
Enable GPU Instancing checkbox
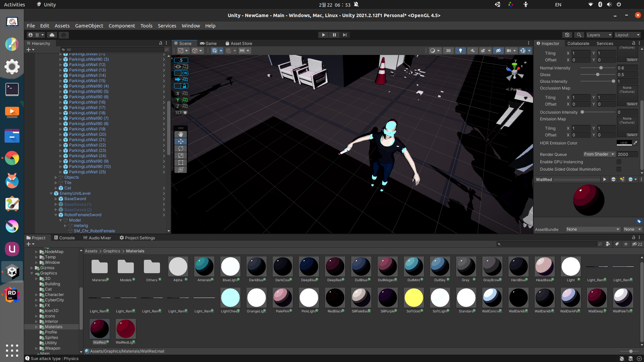[x=619, y=162]
